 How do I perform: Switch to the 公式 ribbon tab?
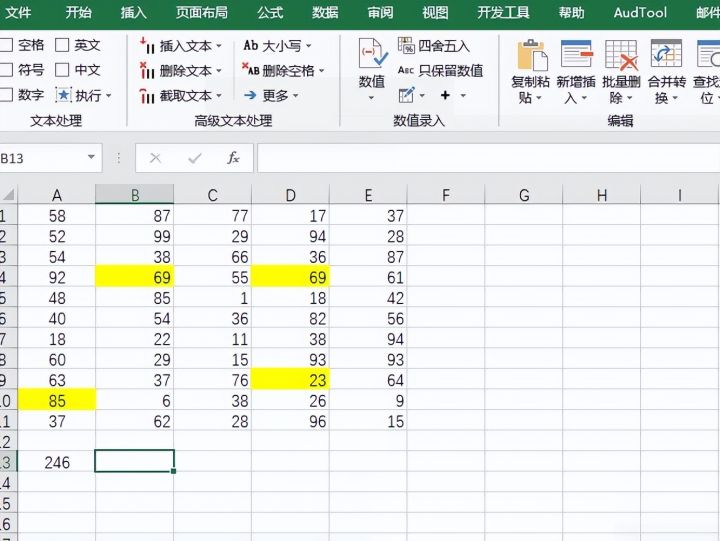(x=270, y=12)
